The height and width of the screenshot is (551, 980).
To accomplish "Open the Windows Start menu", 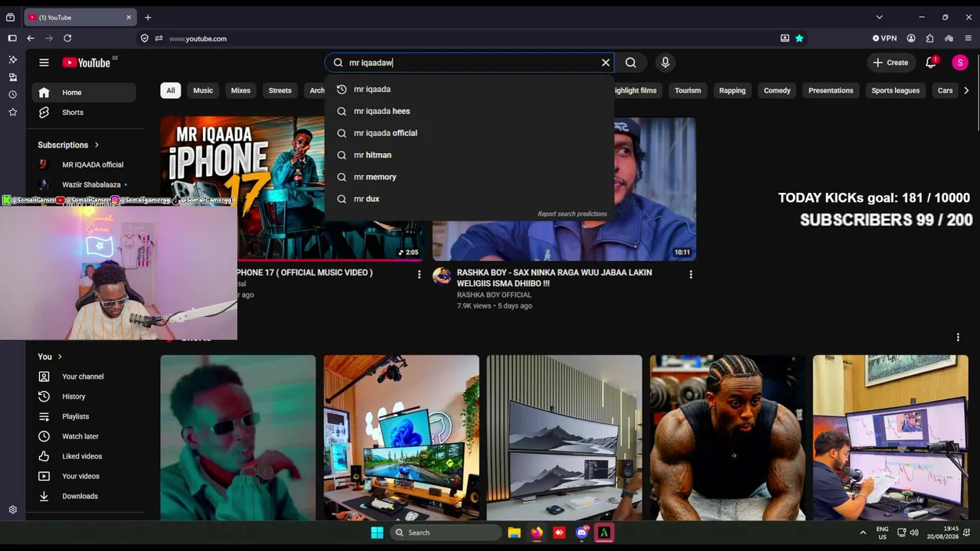I will 377,533.
